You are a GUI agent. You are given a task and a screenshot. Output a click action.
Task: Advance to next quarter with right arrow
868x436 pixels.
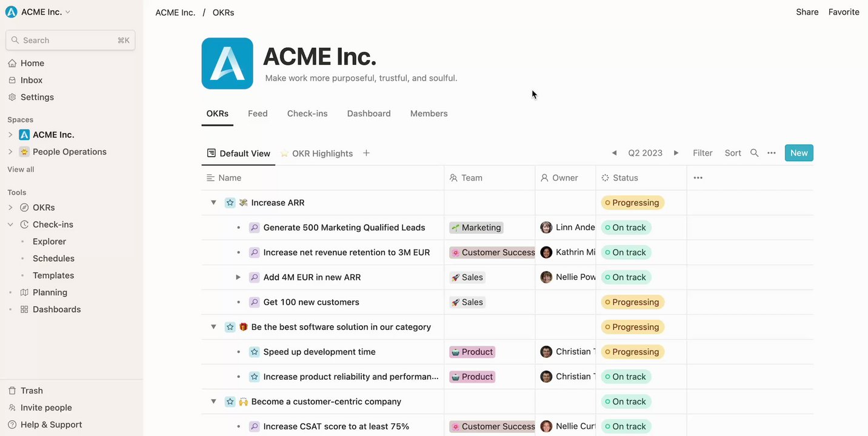coord(676,153)
